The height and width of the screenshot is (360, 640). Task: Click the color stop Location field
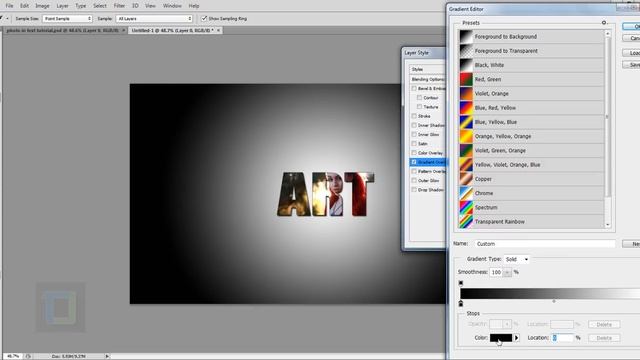(x=562, y=338)
